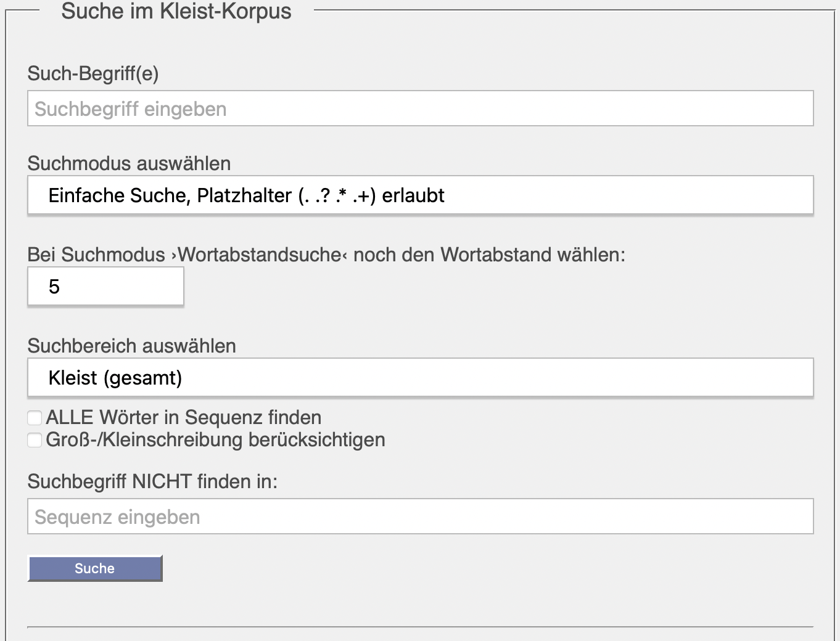
Task: Click the Kleist (gesamt) selection text
Action: tap(115, 378)
